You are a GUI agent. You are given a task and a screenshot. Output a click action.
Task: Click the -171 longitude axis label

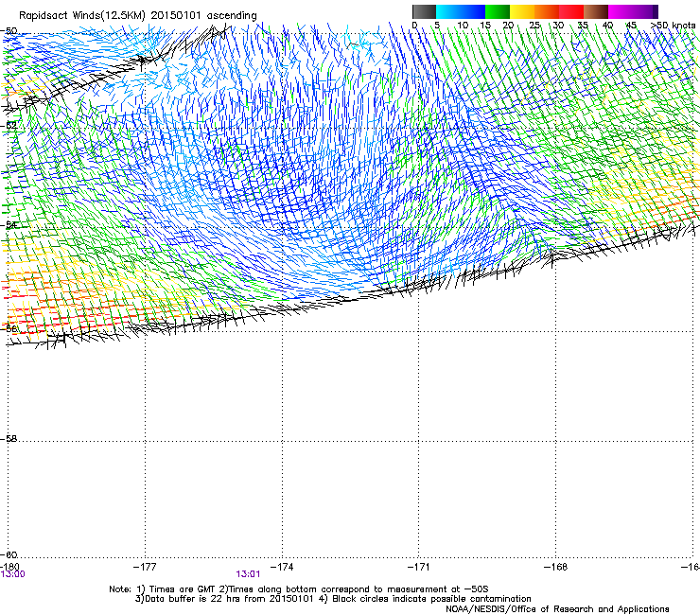[x=419, y=567]
